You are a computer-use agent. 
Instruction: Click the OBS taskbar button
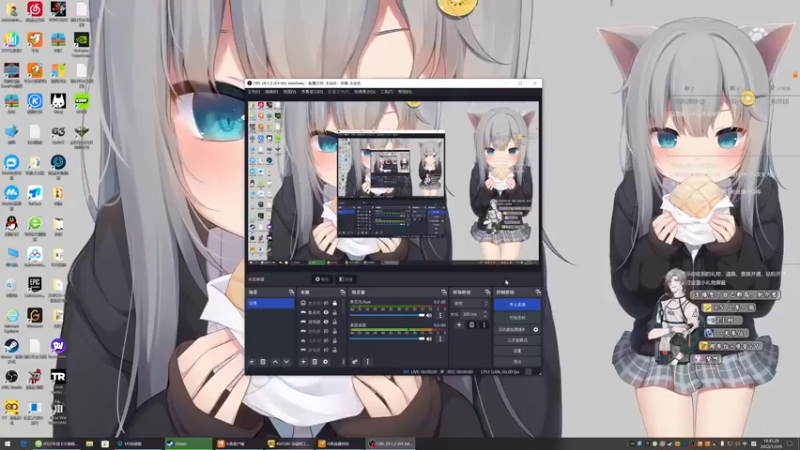point(391,444)
